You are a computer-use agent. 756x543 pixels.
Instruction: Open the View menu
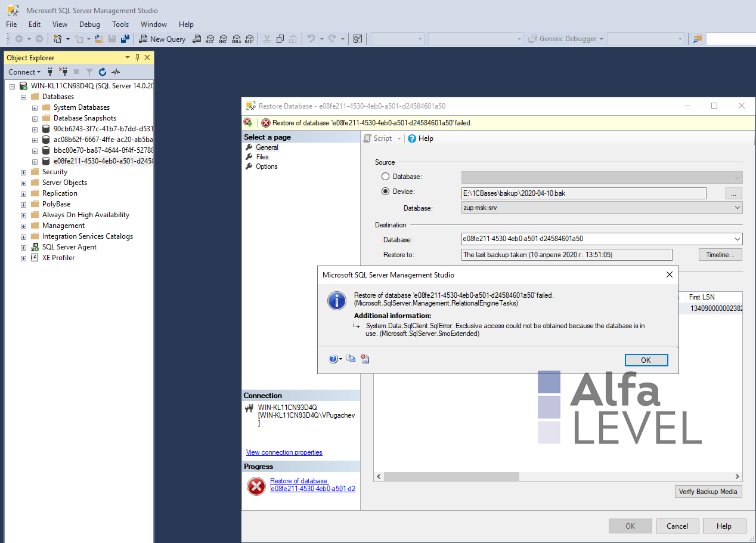click(60, 24)
